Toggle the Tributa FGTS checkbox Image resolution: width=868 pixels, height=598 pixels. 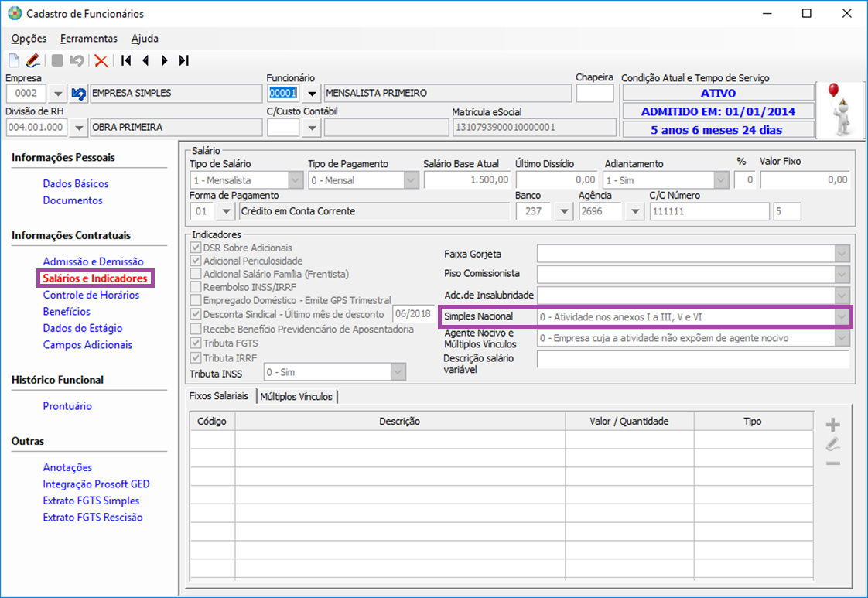point(195,343)
